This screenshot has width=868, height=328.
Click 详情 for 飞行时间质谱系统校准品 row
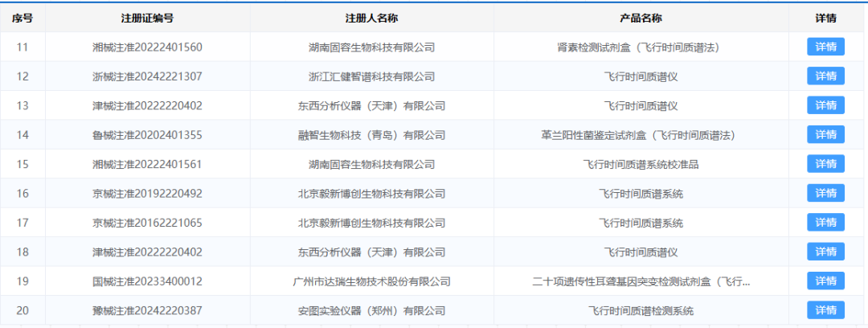tap(825, 164)
